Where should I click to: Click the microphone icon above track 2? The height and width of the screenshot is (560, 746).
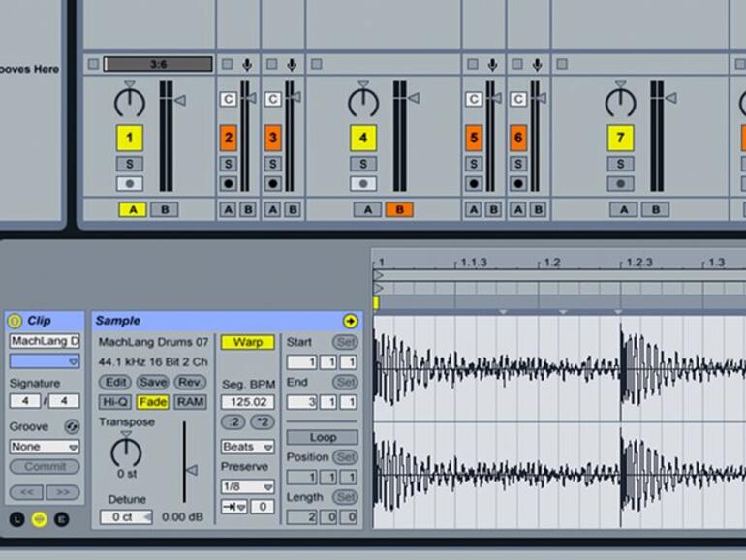click(248, 65)
